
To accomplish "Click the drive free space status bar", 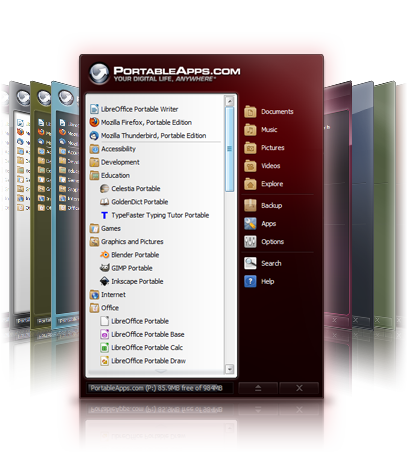I will click(x=160, y=388).
